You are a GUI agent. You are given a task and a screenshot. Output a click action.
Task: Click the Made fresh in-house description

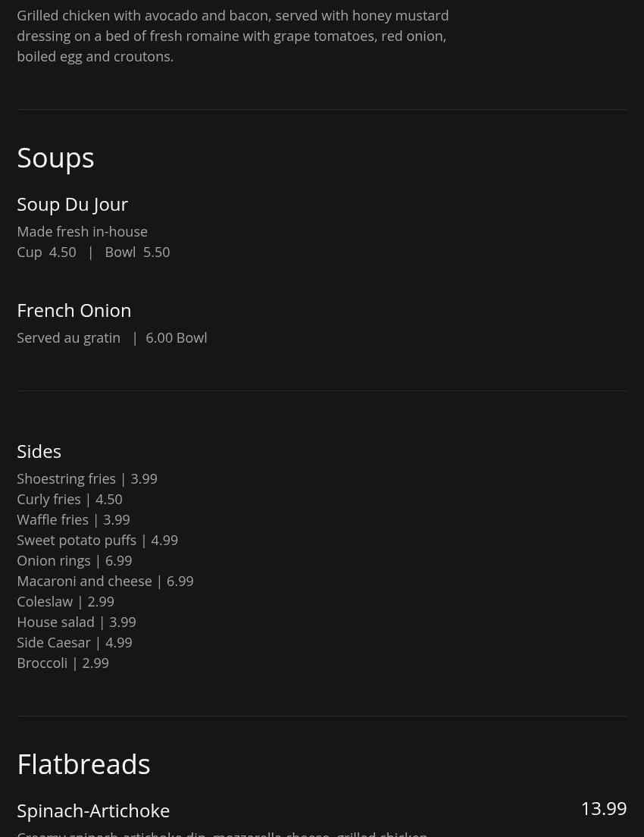click(82, 232)
